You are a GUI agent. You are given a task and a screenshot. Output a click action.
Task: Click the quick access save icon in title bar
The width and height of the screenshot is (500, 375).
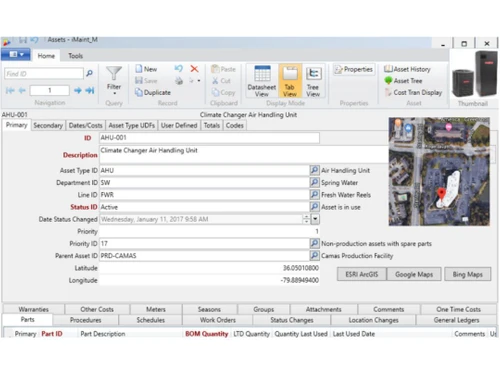point(23,40)
